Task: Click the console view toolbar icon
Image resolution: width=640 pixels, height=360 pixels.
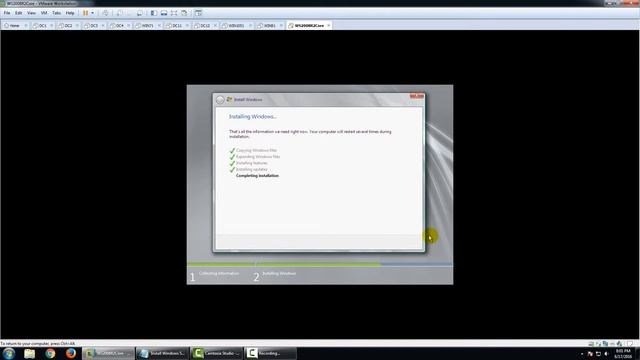Action: pos(198,13)
